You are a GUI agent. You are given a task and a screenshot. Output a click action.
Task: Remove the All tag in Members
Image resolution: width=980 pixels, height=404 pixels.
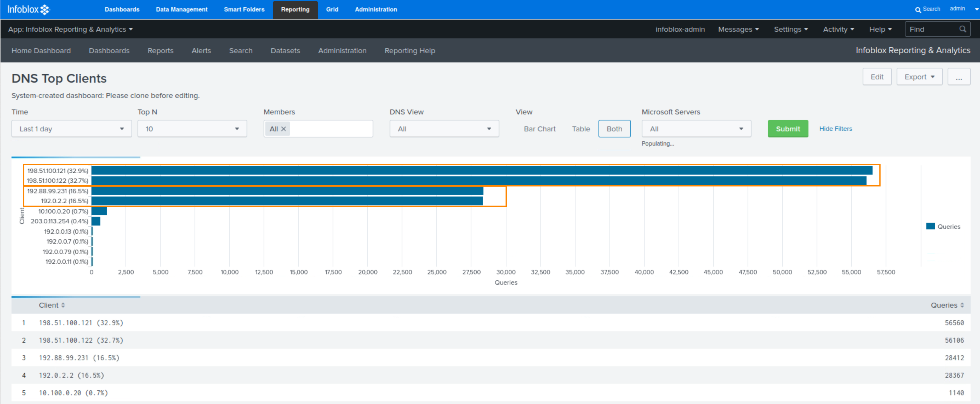(x=283, y=129)
